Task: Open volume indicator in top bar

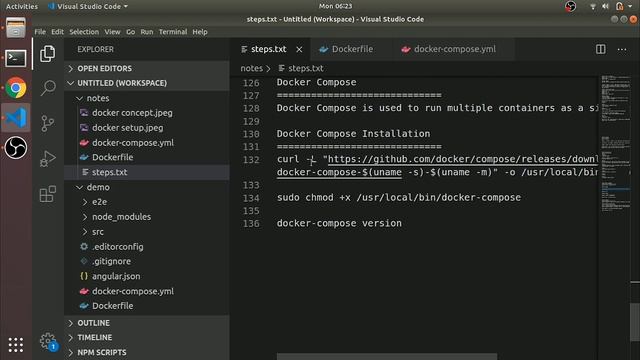Action: pyautogui.click(x=605, y=6)
